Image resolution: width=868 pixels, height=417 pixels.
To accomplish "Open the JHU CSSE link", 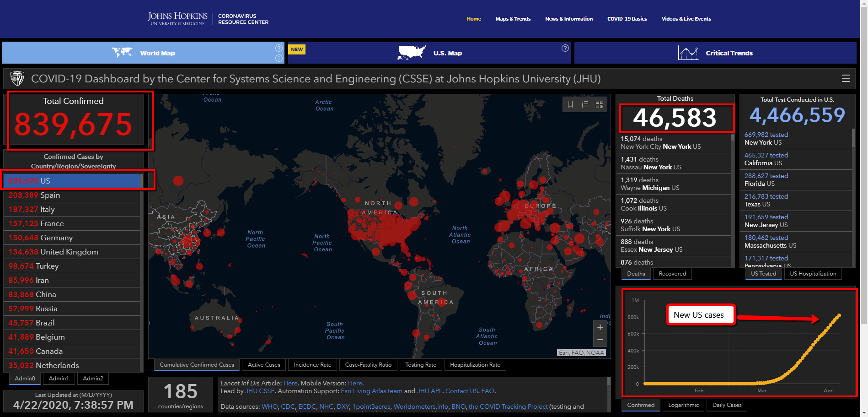I will 260,391.
